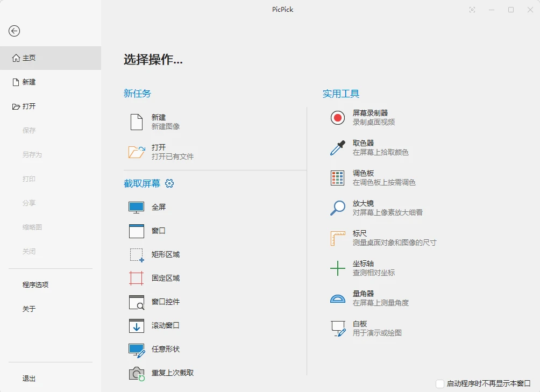Screen dimensions: 540x392
Task: Click the 固定区域 capture label
Action: coord(166,278)
